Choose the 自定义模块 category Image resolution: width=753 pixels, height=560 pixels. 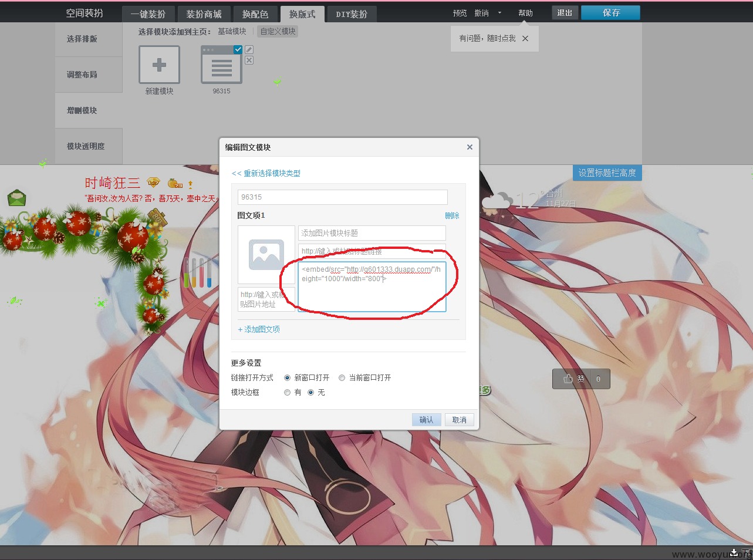coord(278,31)
